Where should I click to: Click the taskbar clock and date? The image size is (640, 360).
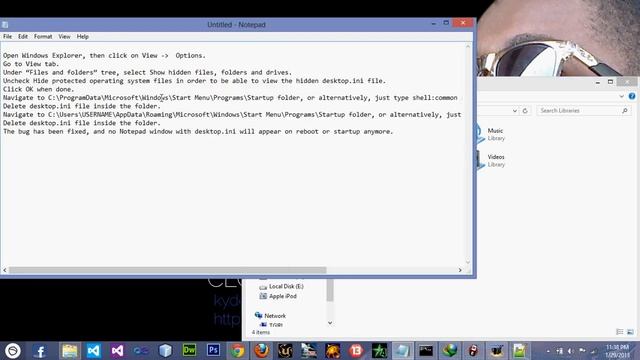pos(617,351)
